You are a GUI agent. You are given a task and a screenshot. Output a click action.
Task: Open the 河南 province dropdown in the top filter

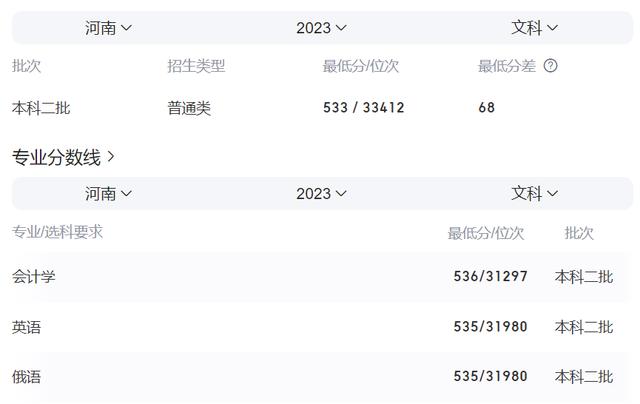[108, 28]
